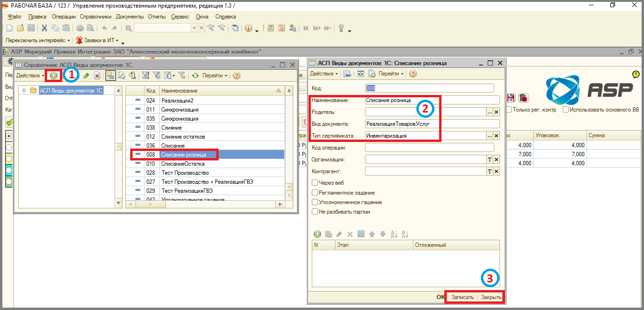This screenshot has width=644, height=310.
Task: Click the Наименование input field
Action: click(432, 100)
